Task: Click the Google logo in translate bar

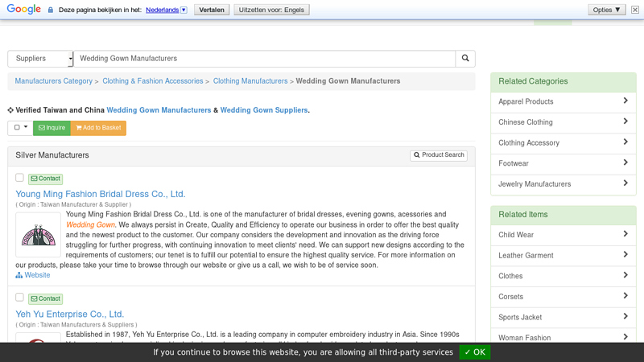Action: pyautogui.click(x=24, y=9)
